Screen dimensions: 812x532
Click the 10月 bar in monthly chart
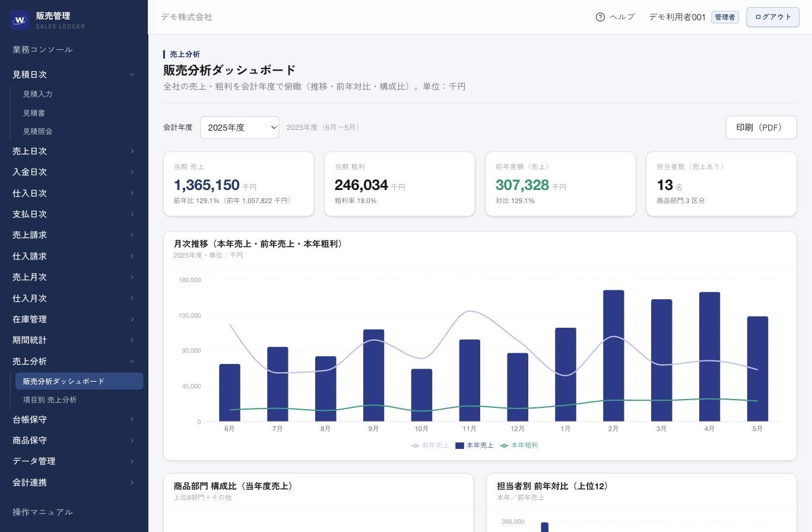pyautogui.click(x=421, y=395)
